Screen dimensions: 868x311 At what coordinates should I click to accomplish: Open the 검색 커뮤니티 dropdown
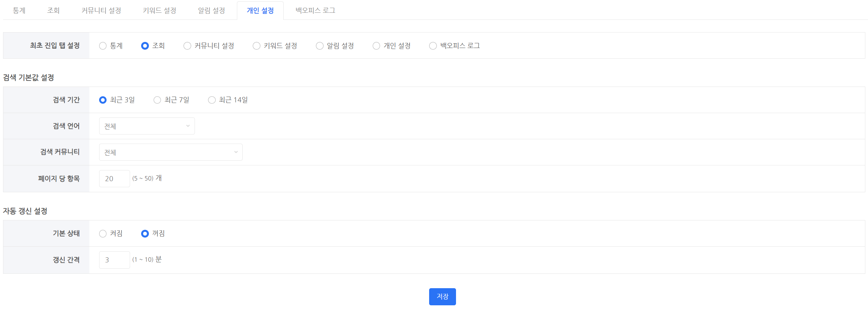[x=170, y=152]
